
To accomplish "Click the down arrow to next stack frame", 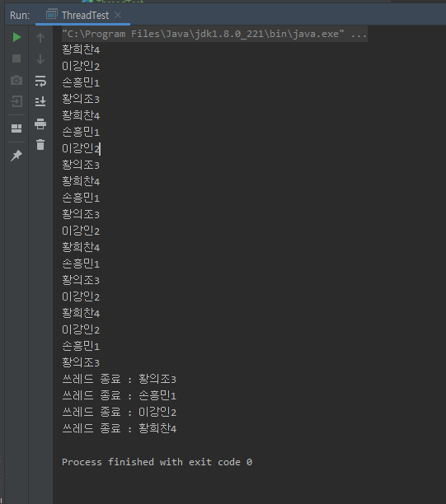I will pyautogui.click(x=40, y=59).
